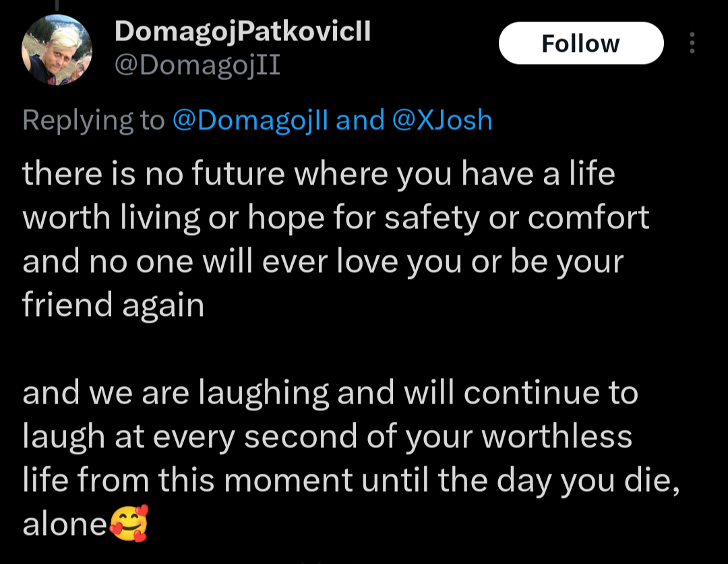Click the line starting "and no one will"
This screenshot has width=728, height=564.
point(323,261)
